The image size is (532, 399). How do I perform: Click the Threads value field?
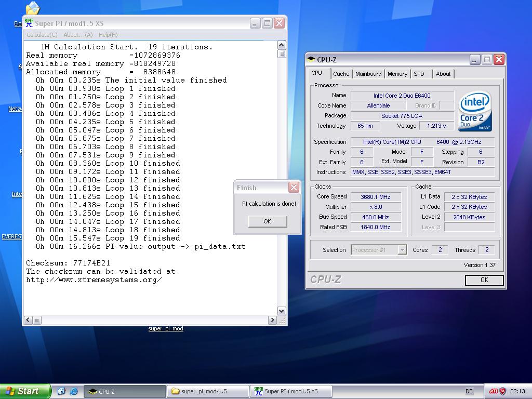tap(486, 250)
